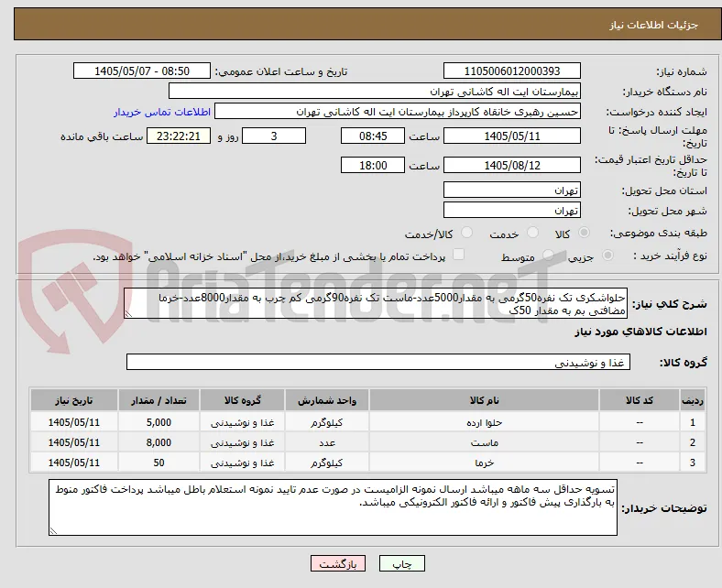Click the delivery city field تهران
This screenshot has height=588, width=722.
[511, 211]
